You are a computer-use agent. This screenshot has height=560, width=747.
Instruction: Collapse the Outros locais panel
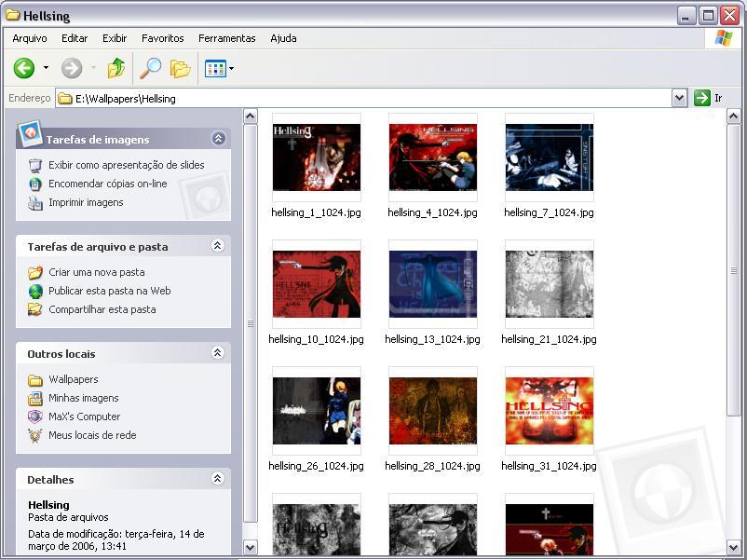(217, 353)
